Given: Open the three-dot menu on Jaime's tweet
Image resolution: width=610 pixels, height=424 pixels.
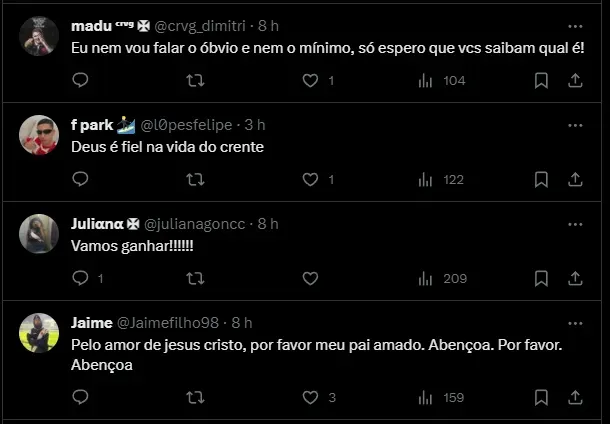Looking at the screenshot, I should (x=575, y=323).
